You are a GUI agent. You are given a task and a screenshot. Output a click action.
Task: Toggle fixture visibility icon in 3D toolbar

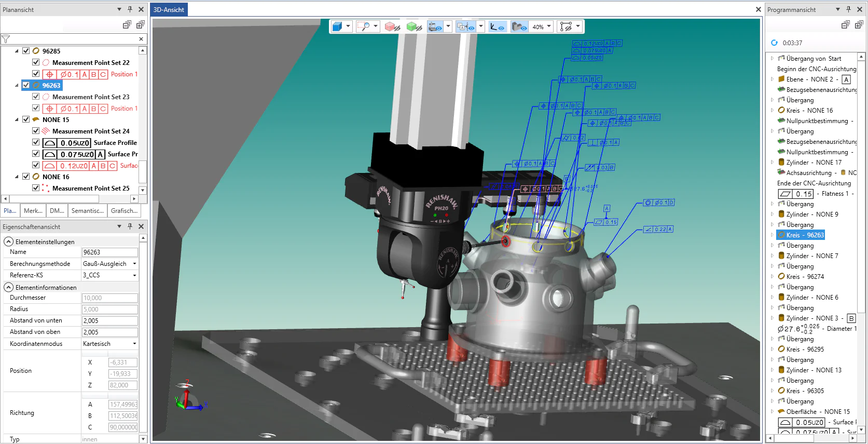point(519,26)
